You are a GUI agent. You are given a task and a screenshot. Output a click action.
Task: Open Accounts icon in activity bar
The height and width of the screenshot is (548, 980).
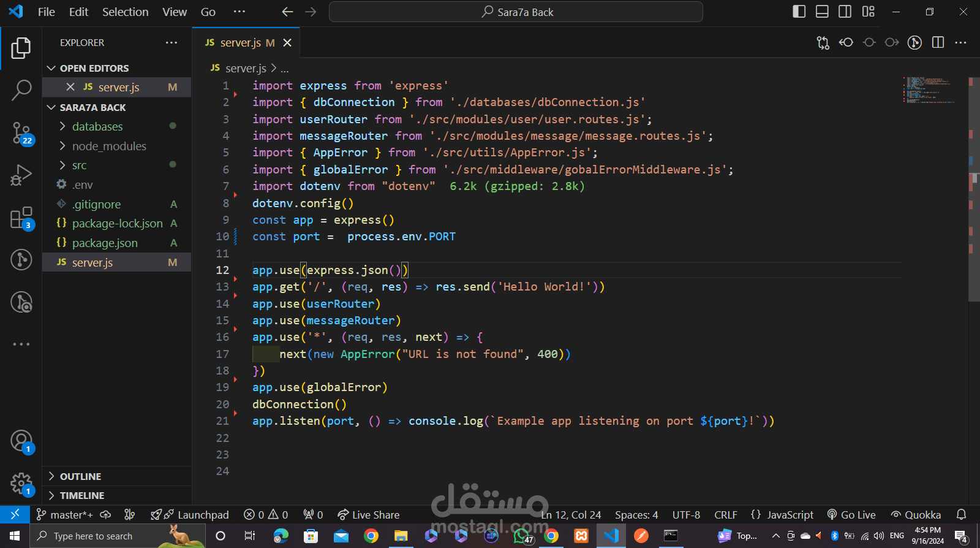point(21,441)
